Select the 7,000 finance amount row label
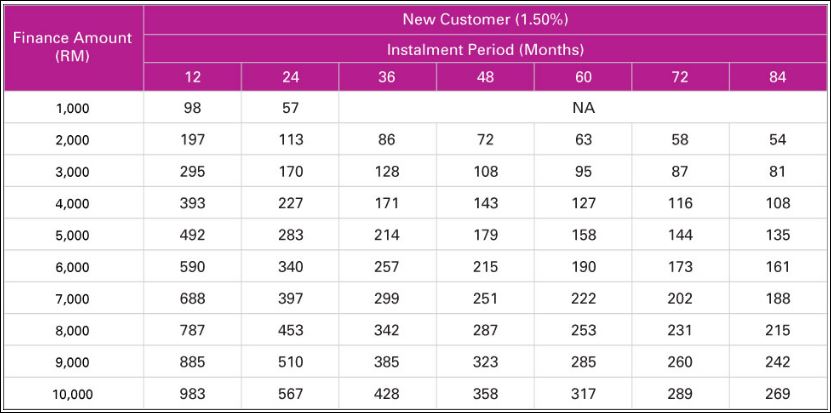This screenshot has height=413, width=831. (x=72, y=299)
